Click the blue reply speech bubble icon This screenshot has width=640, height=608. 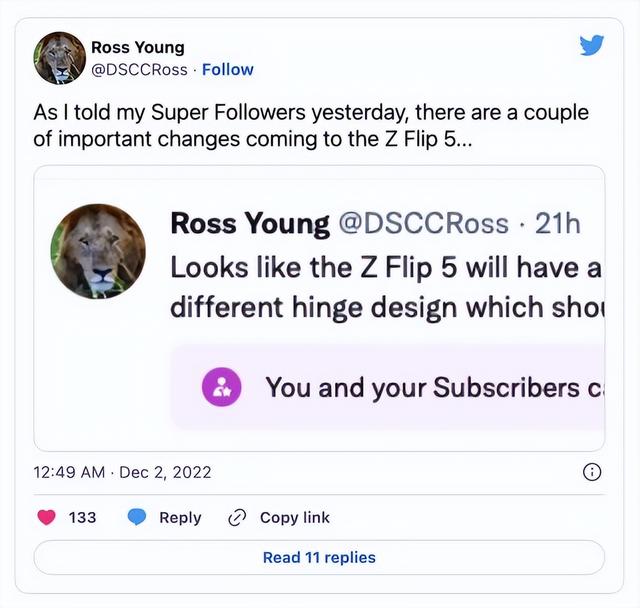(137, 517)
